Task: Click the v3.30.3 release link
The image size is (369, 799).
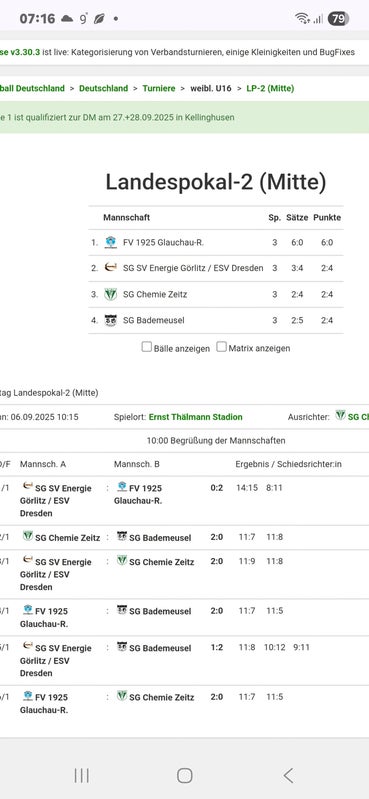Action: point(20,52)
